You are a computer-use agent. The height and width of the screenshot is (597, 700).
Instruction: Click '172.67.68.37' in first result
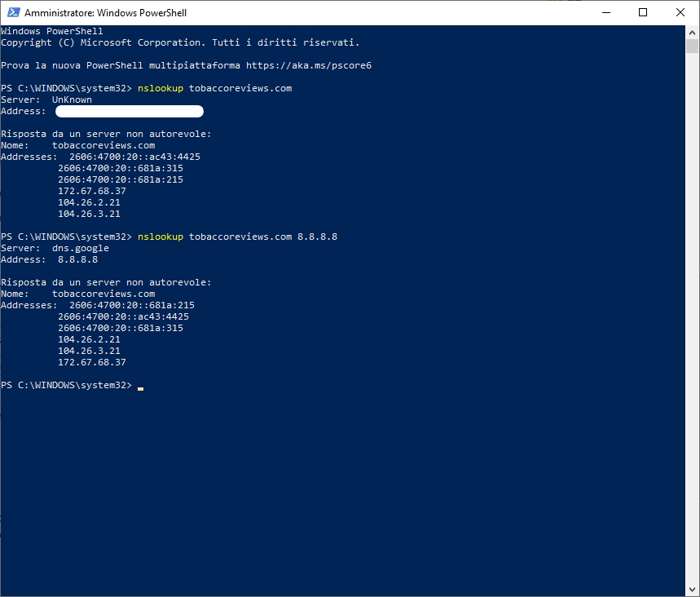pos(92,191)
